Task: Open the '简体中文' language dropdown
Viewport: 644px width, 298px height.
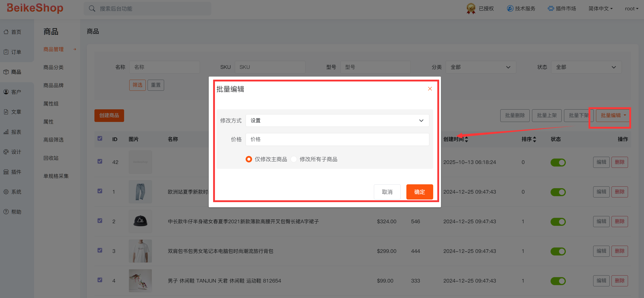Action: (x=600, y=9)
